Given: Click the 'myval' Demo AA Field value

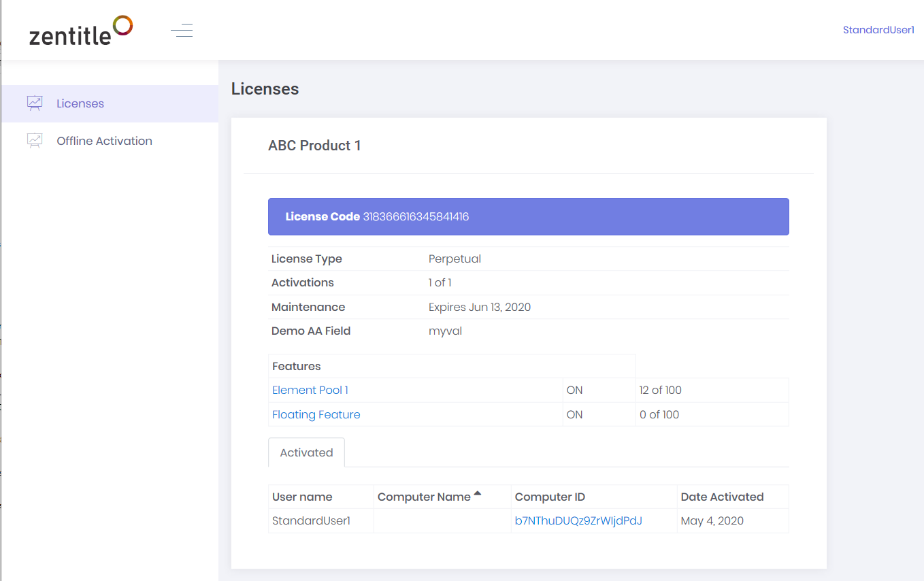Looking at the screenshot, I should tap(445, 331).
